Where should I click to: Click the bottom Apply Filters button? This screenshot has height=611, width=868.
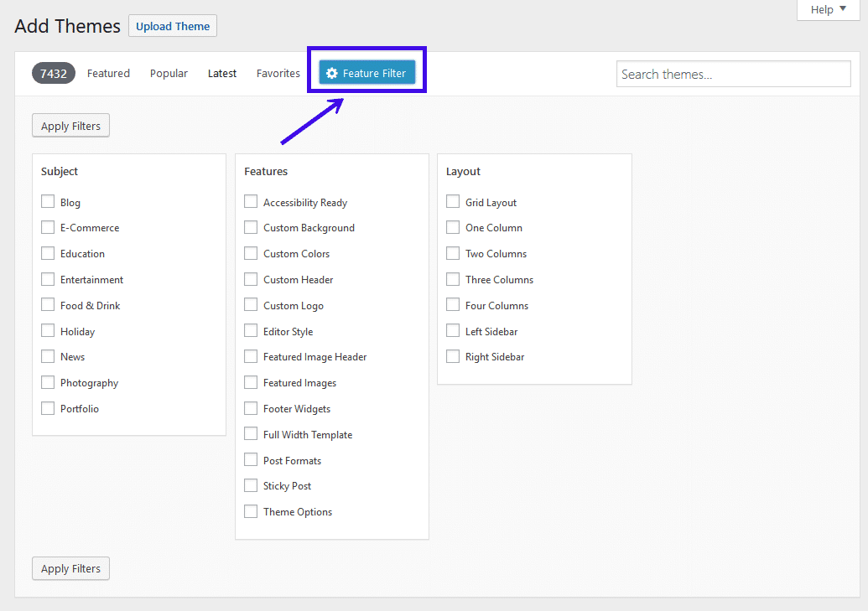70,568
